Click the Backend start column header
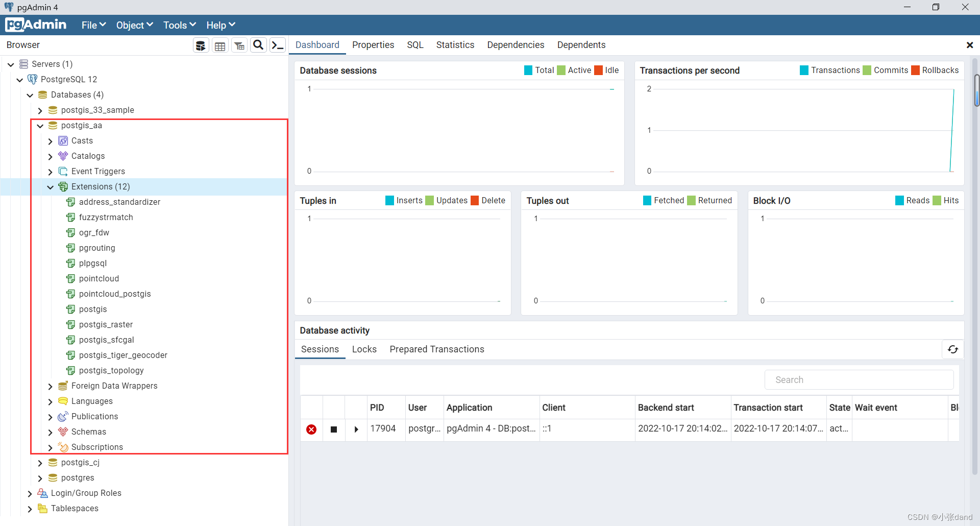The height and width of the screenshot is (526, 980). [683, 408]
